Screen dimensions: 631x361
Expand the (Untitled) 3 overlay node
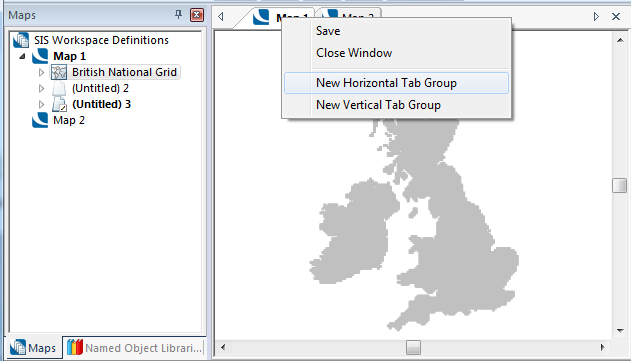[x=41, y=104]
